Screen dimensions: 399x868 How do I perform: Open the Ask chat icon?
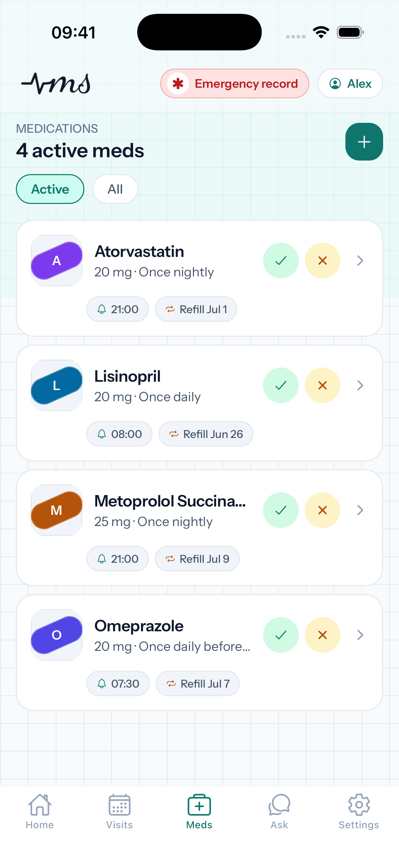pos(279,805)
